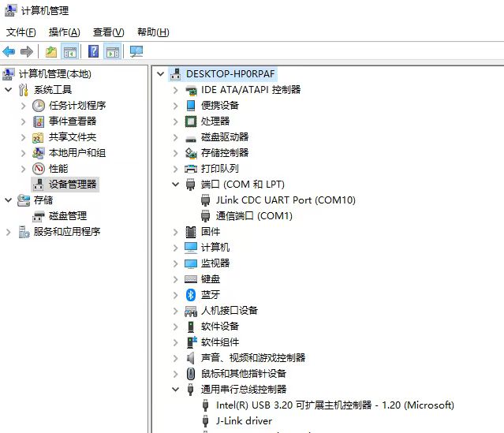The width and height of the screenshot is (504, 433).
Task: Click the 存储控制器 icon
Action: pyautogui.click(x=191, y=153)
